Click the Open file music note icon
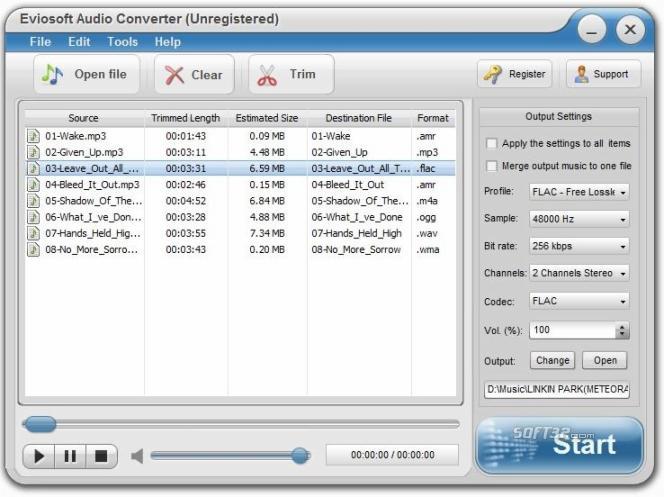The height and width of the screenshot is (497, 664). [53, 75]
